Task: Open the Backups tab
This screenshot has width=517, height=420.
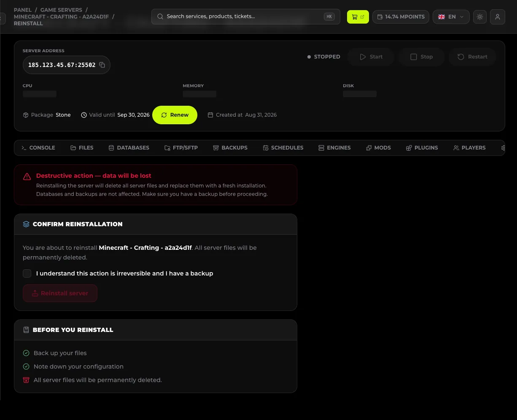Action: (x=230, y=148)
